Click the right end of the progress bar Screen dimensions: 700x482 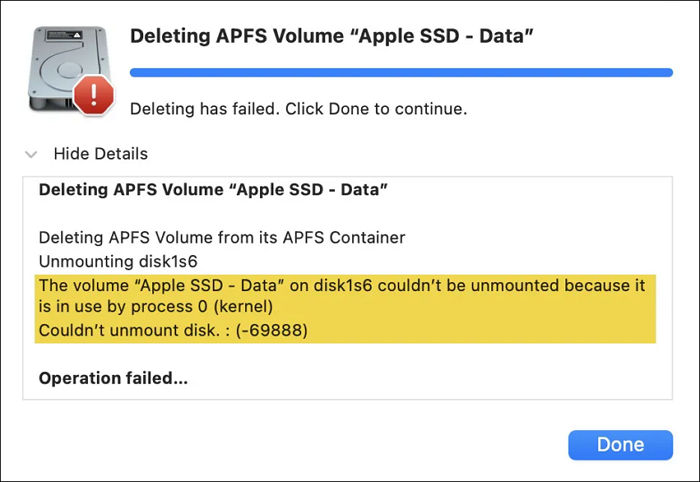[664, 72]
